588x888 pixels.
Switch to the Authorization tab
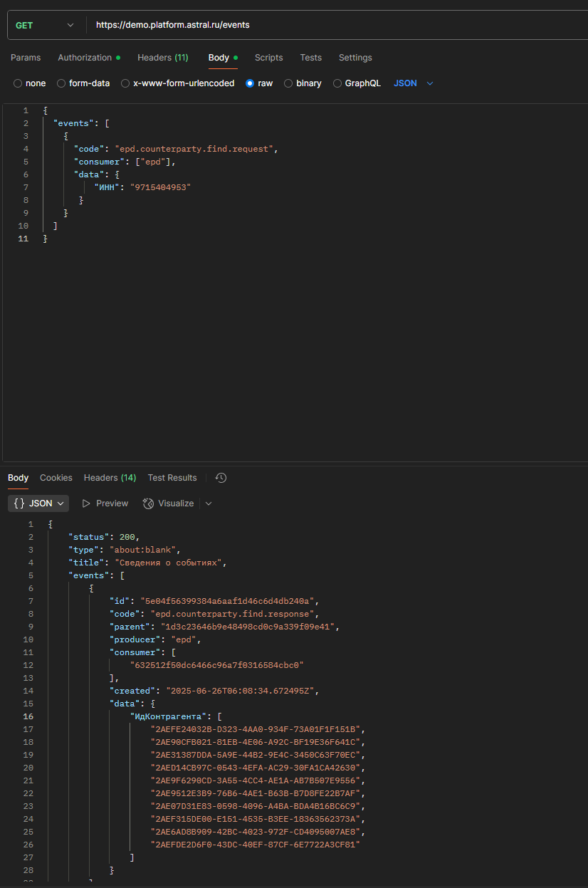click(x=89, y=58)
